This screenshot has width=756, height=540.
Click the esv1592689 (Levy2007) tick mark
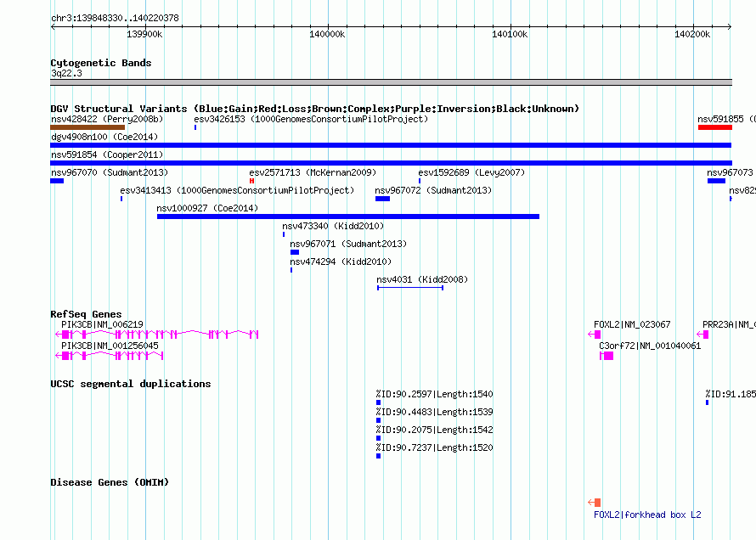[x=420, y=181]
